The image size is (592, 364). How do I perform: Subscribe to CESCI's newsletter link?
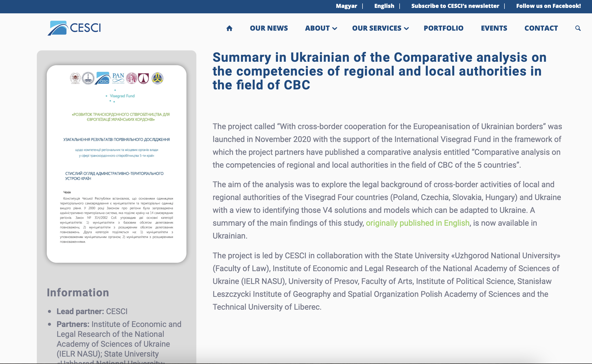[455, 6]
